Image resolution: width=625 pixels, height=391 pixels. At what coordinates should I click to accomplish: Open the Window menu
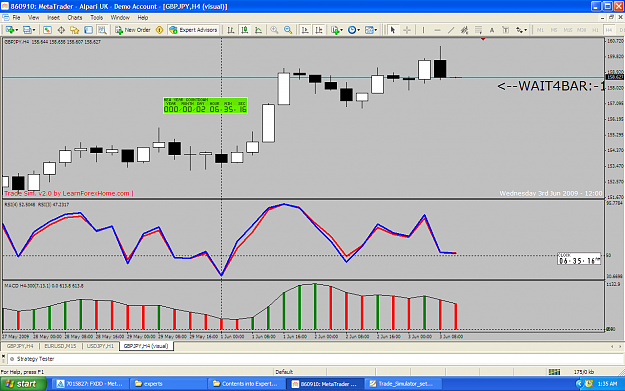click(120, 18)
